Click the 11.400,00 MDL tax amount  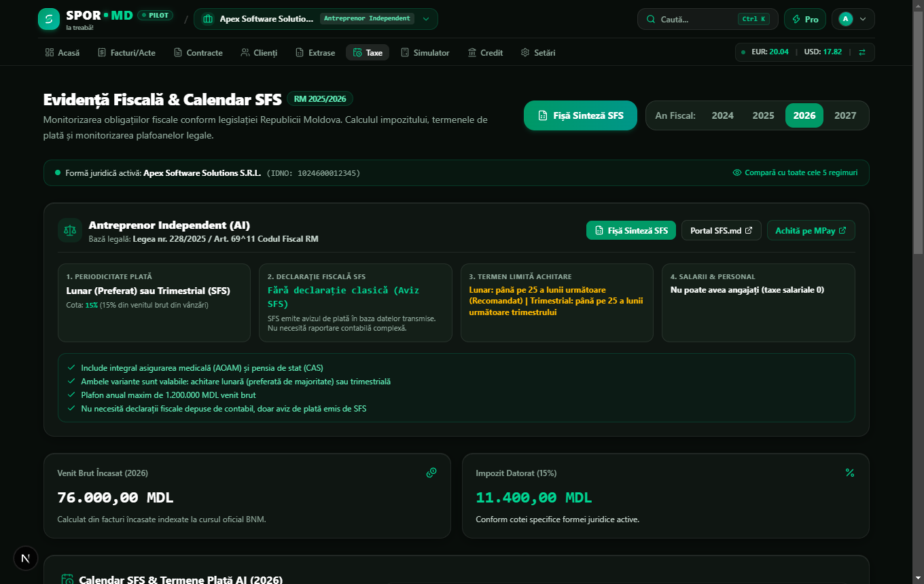(534, 497)
